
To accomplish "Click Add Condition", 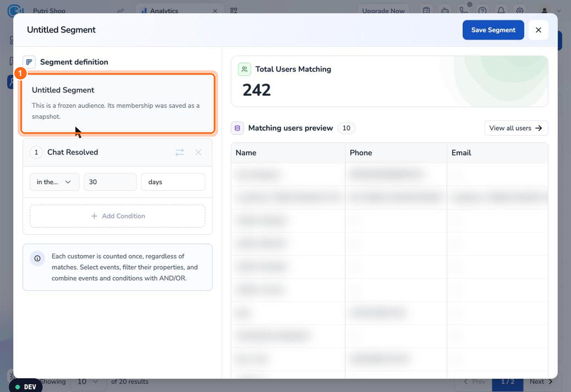I will [117, 216].
